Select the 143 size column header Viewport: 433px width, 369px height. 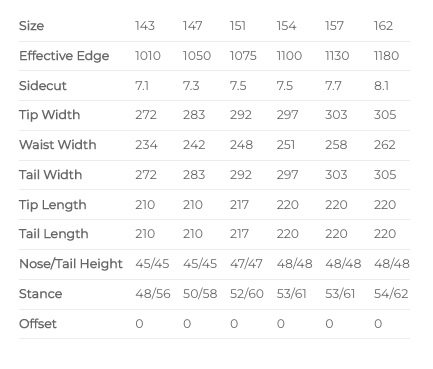(x=145, y=26)
